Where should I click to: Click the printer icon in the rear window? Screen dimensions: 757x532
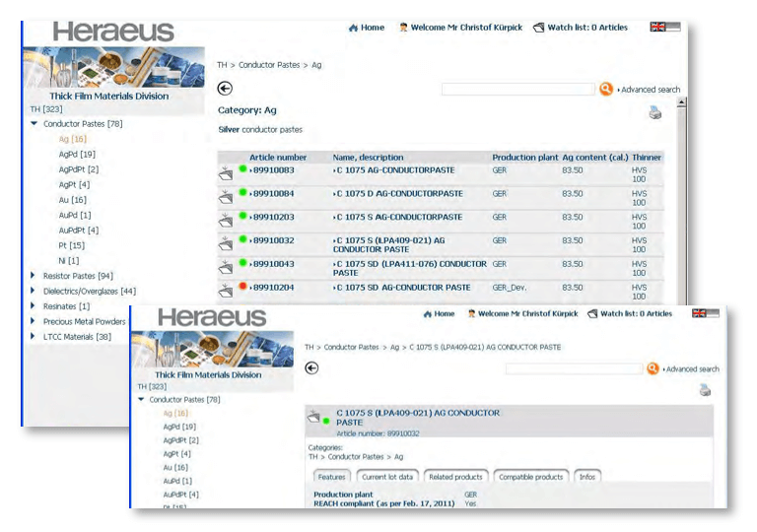(655, 113)
